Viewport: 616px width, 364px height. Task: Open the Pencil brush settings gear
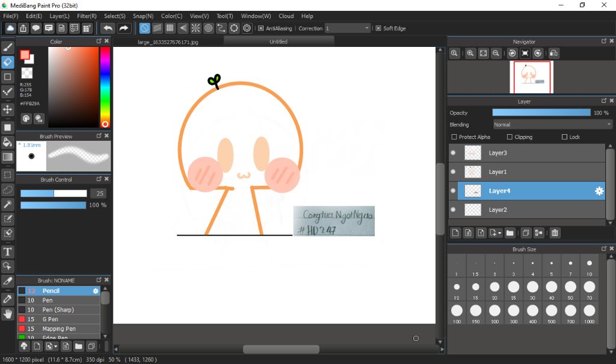[x=96, y=291]
